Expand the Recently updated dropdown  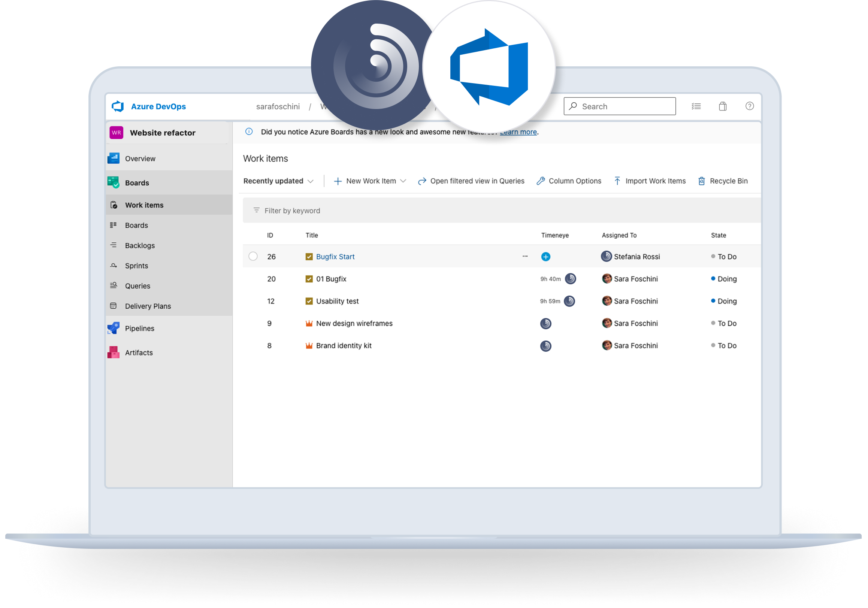[278, 181]
